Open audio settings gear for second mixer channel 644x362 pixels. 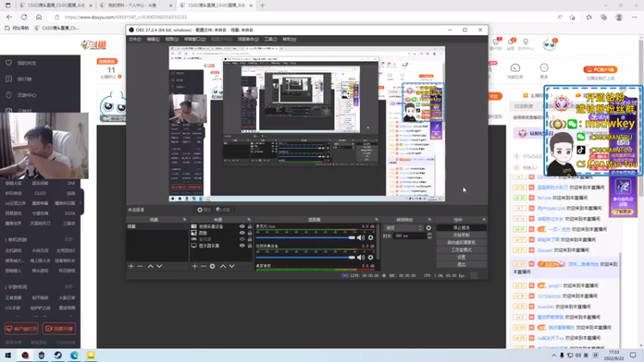[370, 257]
